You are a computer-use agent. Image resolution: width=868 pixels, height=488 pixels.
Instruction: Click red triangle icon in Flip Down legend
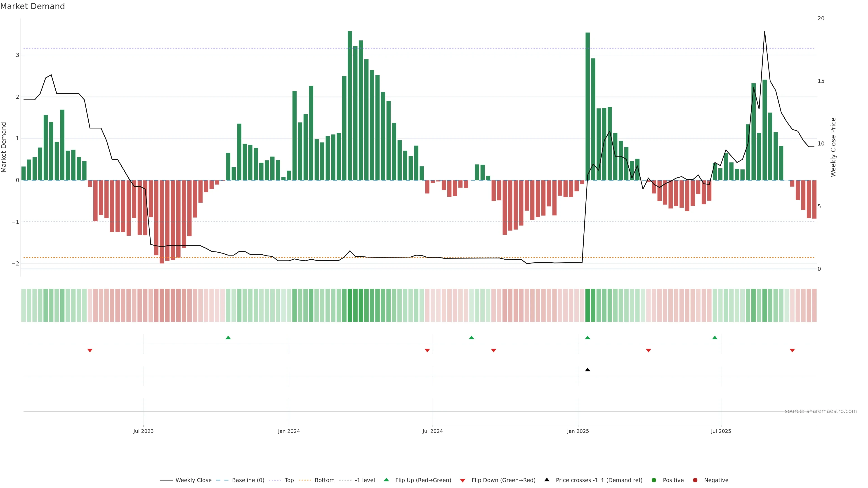pos(463,480)
